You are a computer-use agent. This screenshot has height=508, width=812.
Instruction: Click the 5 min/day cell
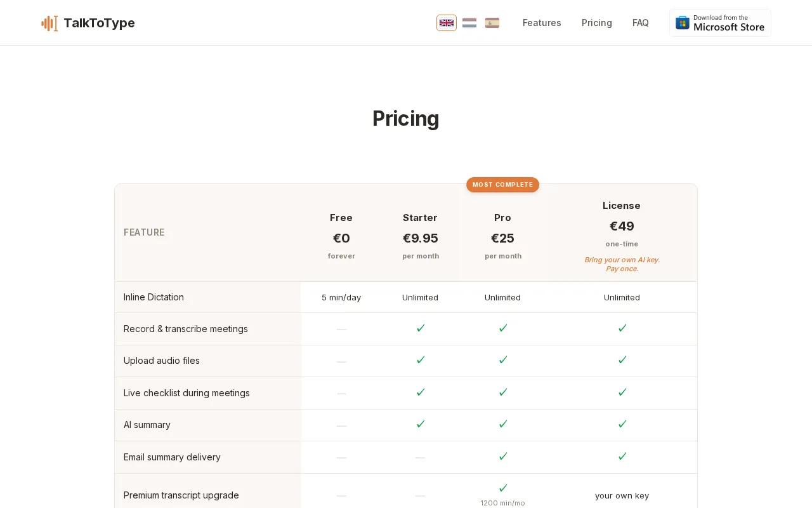tap(341, 297)
